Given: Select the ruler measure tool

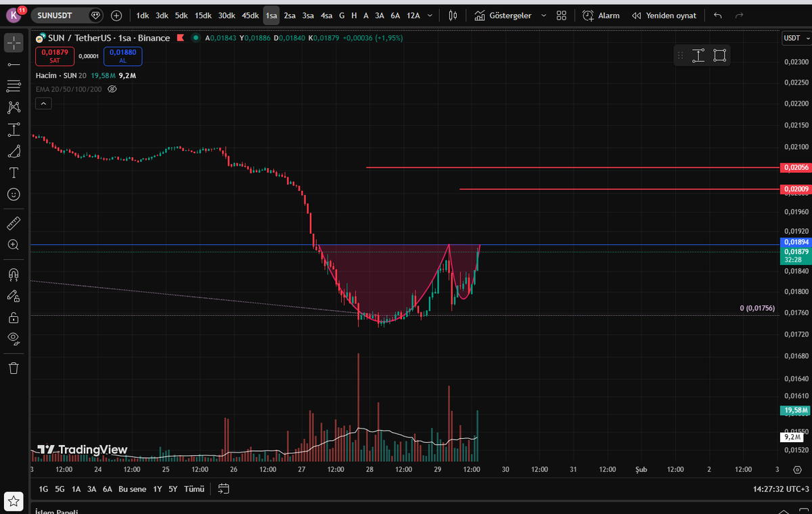Looking at the screenshot, I should click(x=14, y=223).
